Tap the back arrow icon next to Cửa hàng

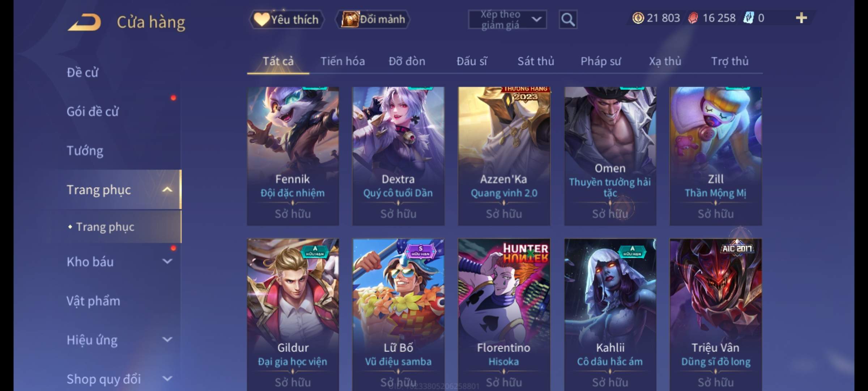coord(85,22)
